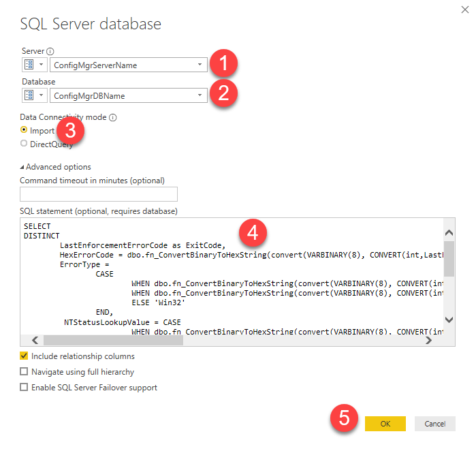This screenshot has height=451, width=476.
Task: Select the Import radio button
Action: (x=24, y=130)
